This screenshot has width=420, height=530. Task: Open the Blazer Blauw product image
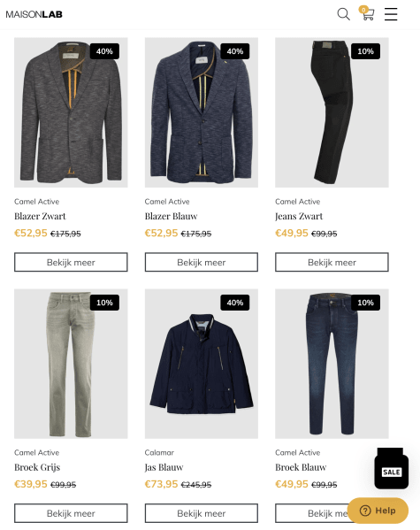202,112
